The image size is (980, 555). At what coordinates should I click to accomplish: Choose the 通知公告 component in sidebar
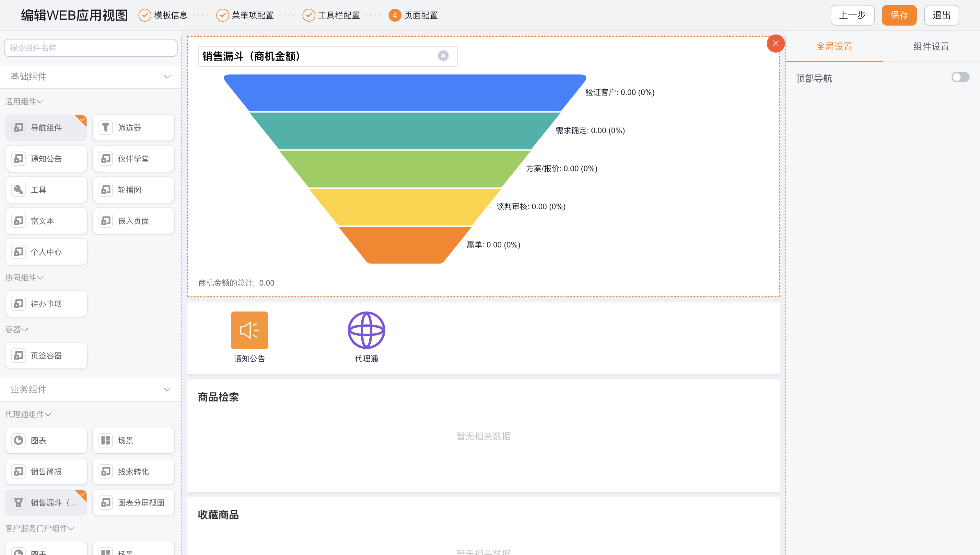pyautogui.click(x=46, y=159)
